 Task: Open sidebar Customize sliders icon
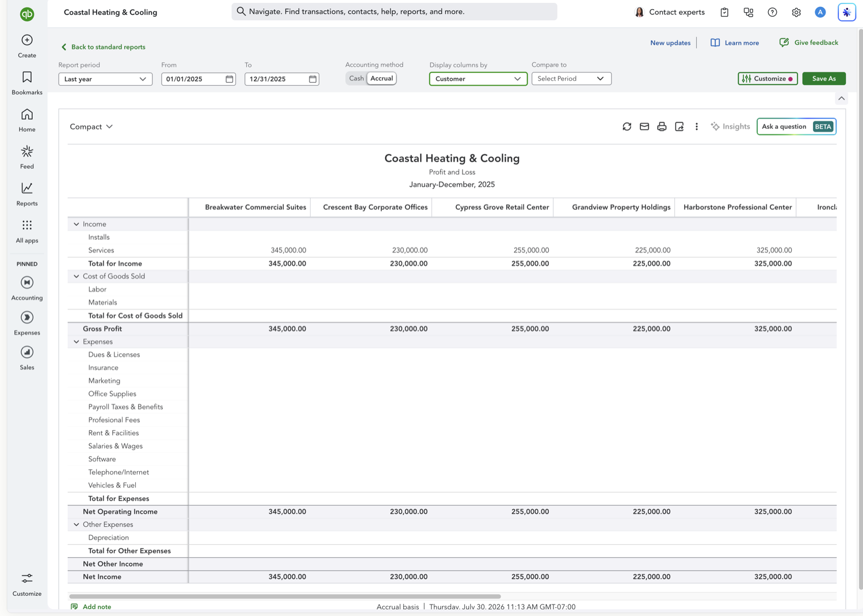click(27, 578)
